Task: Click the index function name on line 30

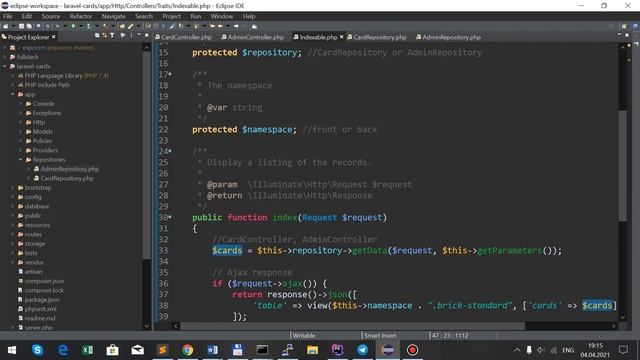Action: point(284,217)
